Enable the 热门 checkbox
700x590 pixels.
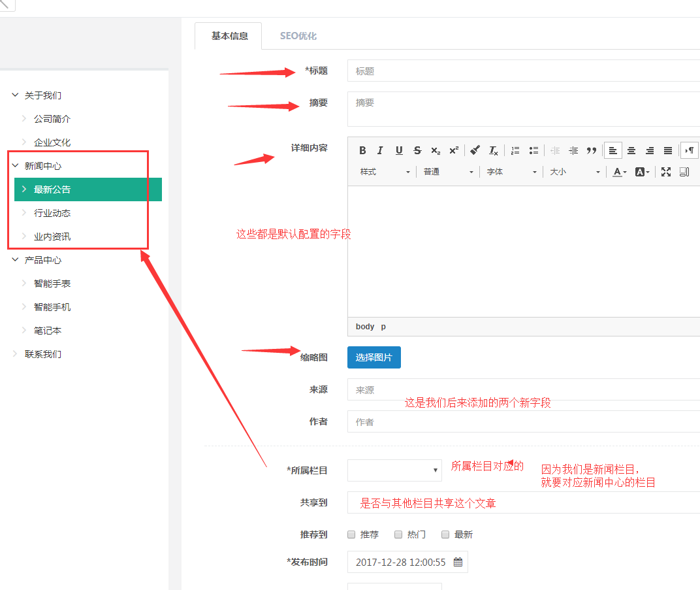398,534
